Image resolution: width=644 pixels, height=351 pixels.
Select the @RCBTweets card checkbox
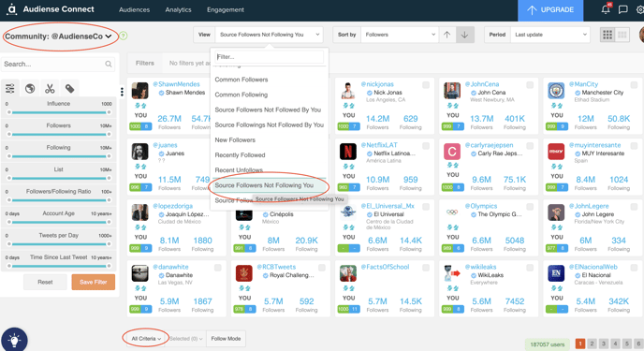[x=322, y=268]
